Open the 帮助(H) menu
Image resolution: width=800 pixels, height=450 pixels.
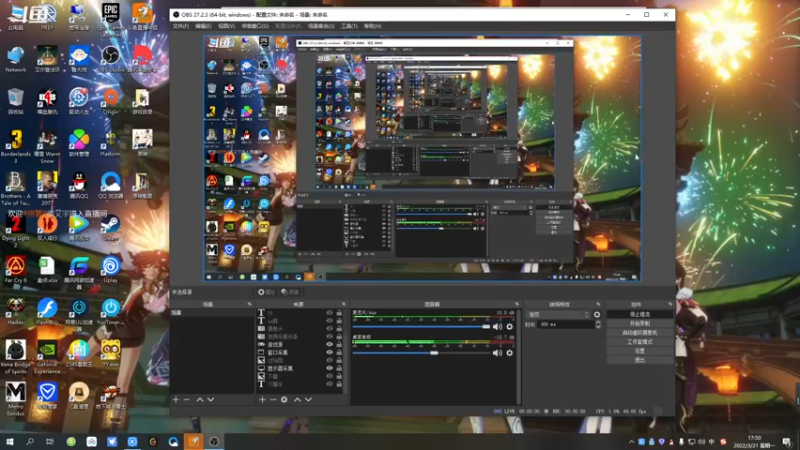[372, 26]
